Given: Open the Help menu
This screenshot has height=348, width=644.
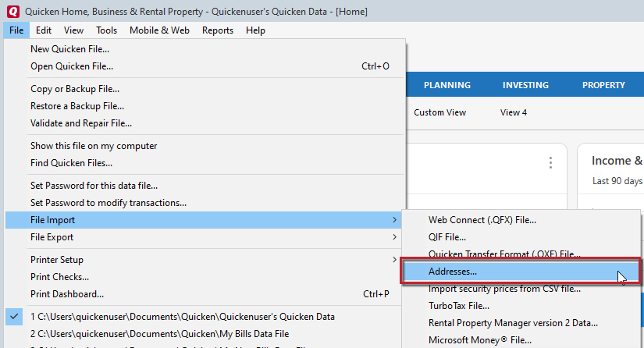Looking at the screenshot, I should [x=255, y=30].
